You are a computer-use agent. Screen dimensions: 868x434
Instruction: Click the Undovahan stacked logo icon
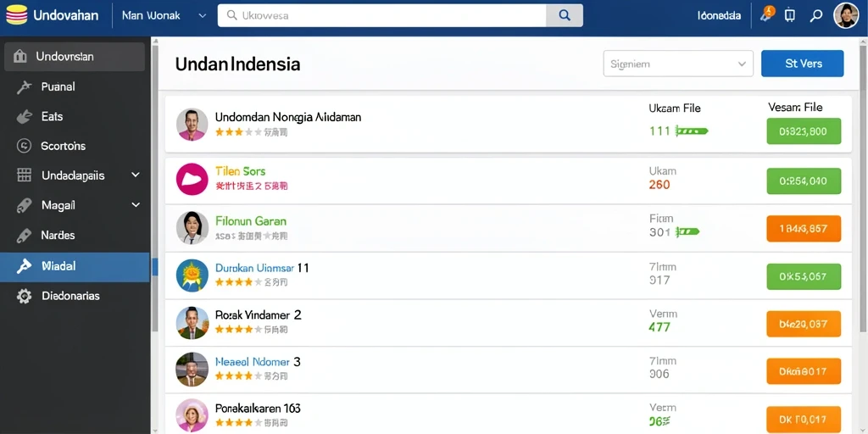tap(17, 15)
